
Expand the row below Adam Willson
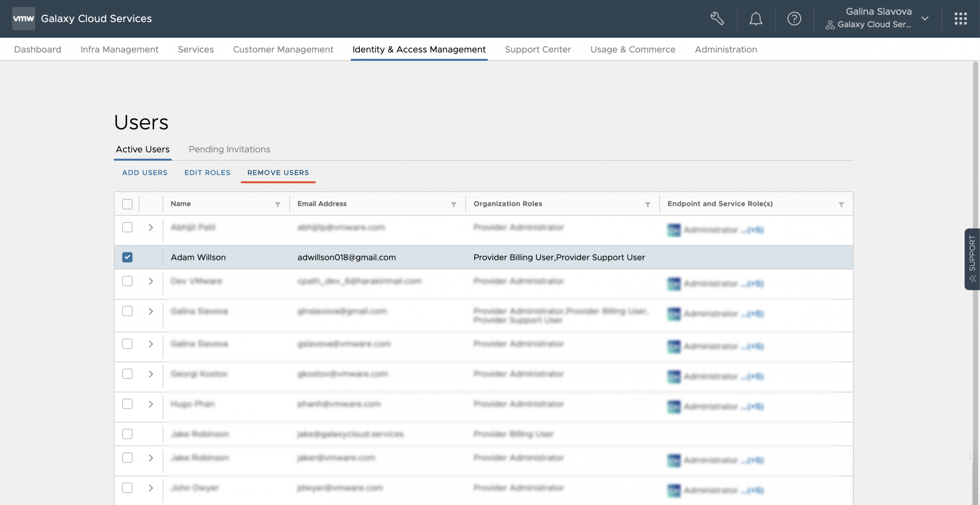click(x=151, y=281)
